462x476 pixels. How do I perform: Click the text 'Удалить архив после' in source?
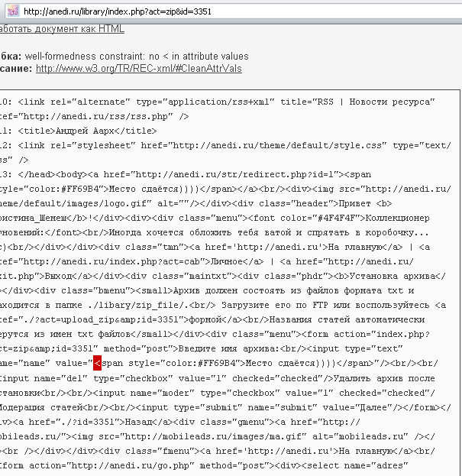pyautogui.click(x=384, y=378)
